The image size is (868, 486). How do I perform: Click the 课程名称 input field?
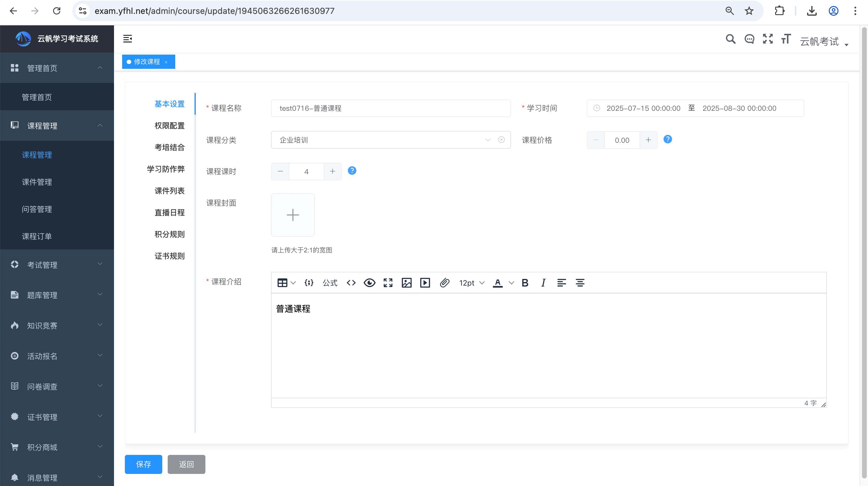click(391, 108)
